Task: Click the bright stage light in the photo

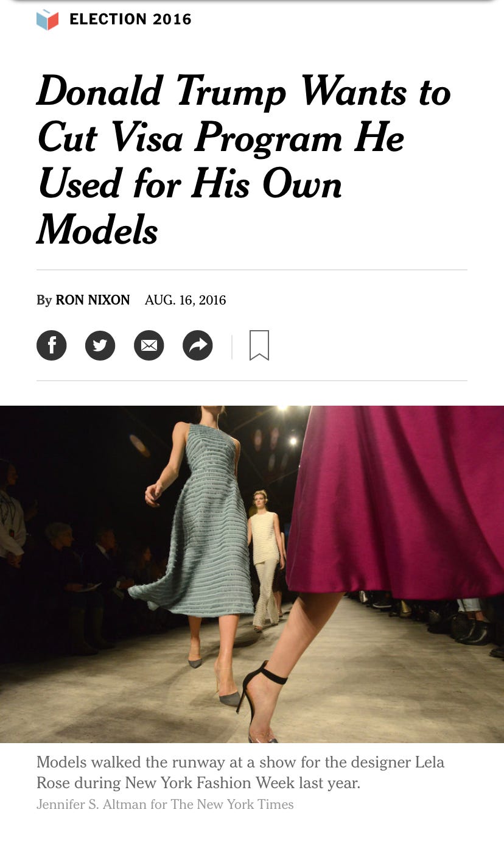Action: click(x=293, y=440)
